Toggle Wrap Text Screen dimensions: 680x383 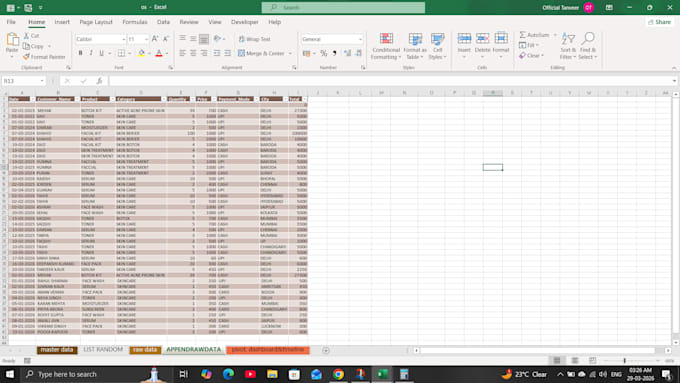(255, 39)
